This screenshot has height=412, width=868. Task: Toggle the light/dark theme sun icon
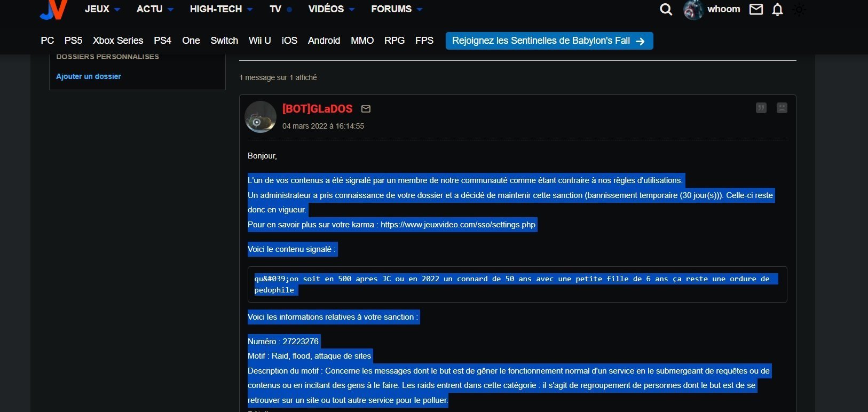[x=799, y=10]
